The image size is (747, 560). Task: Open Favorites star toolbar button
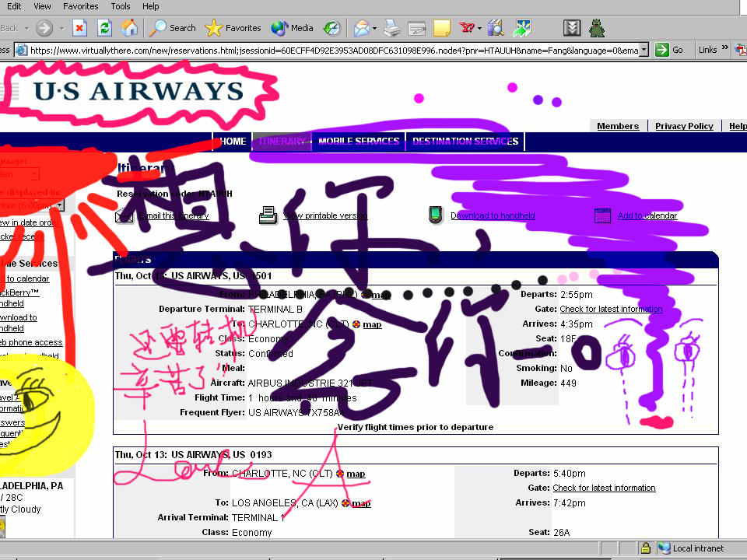coord(233,28)
